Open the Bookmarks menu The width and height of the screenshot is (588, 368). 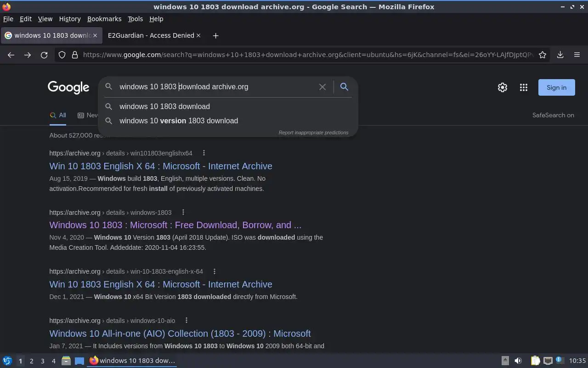pyautogui.click(x=104, y=19)
